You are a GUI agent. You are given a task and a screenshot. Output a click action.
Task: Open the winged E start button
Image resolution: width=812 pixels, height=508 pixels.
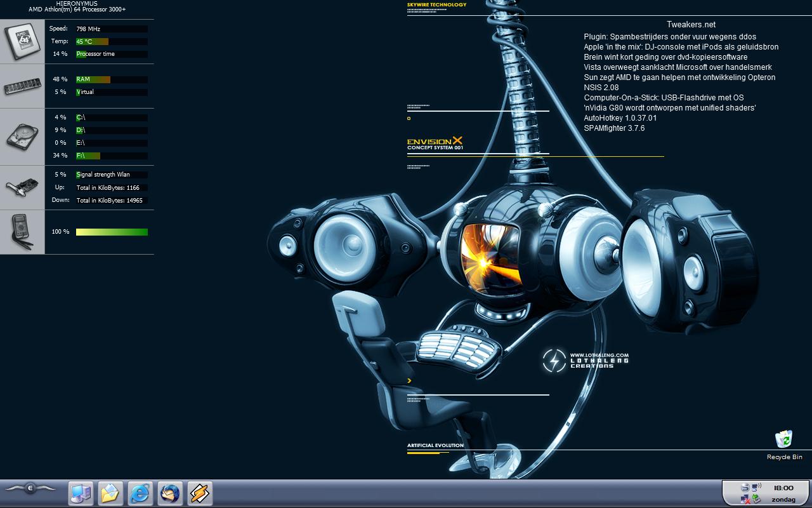pyautogui.click(x=30, y=488)
